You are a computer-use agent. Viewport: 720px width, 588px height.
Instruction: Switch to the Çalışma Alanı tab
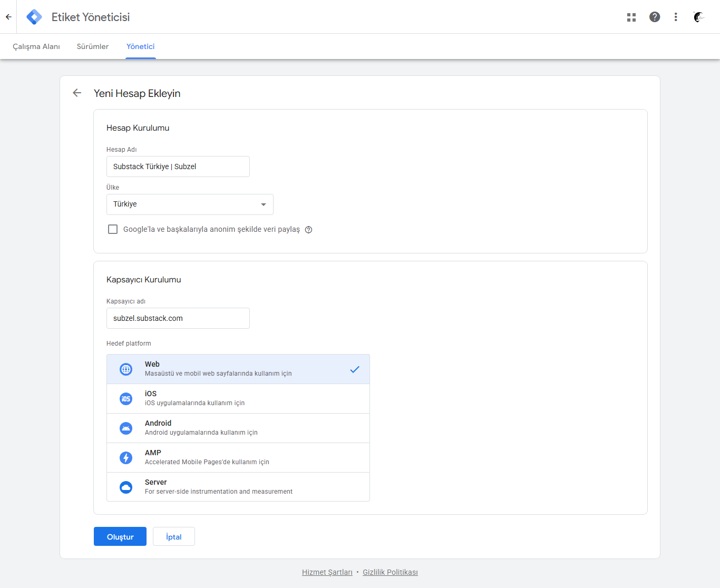(36, 46)
